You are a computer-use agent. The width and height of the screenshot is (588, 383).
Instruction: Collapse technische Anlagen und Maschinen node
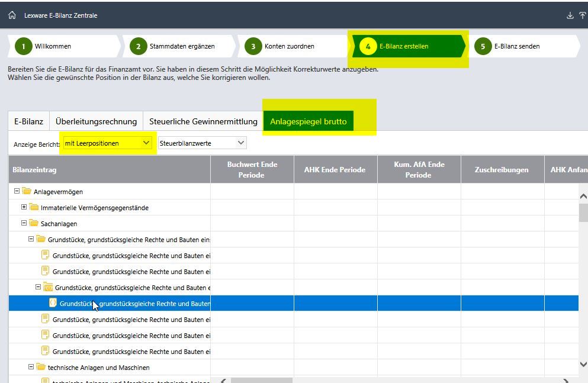click(x=31, y=367)
